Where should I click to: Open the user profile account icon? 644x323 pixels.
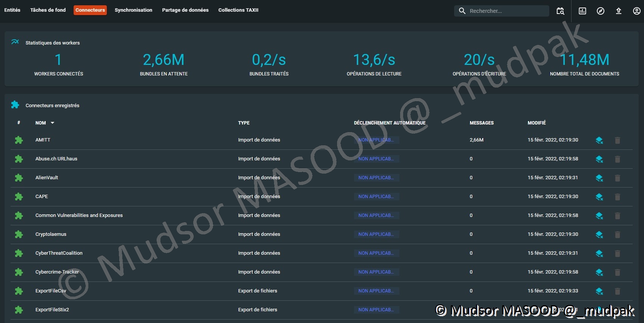pos(636,11)
